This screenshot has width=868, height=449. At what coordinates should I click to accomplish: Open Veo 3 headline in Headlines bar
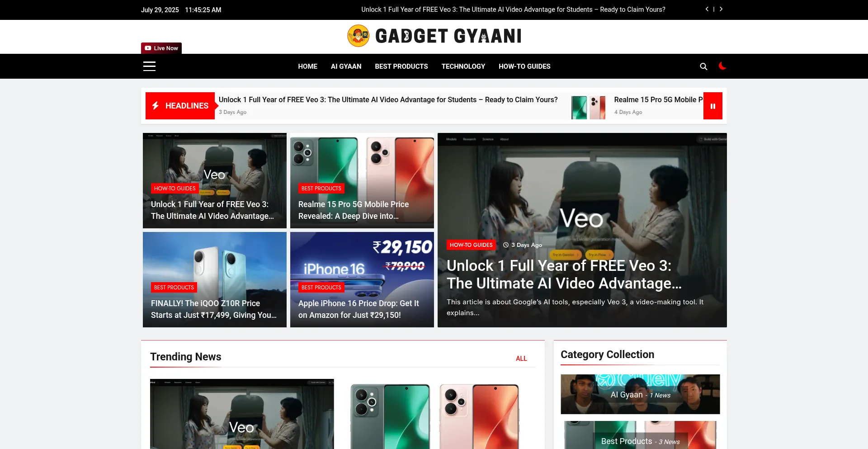coord(388,99)
